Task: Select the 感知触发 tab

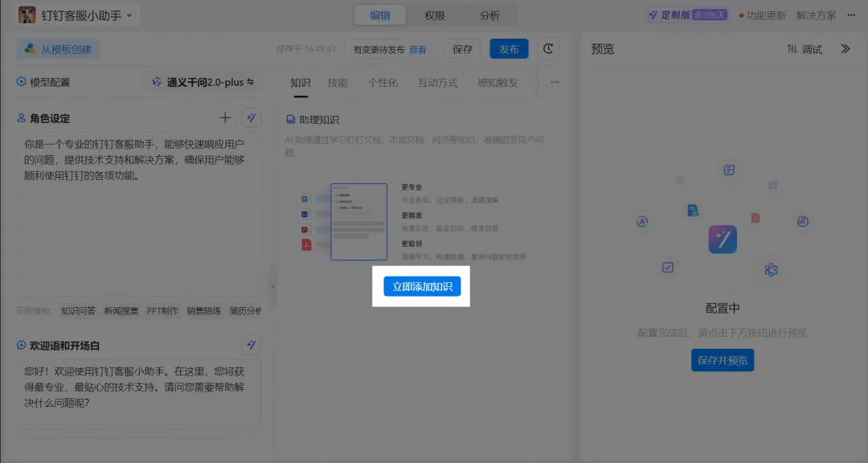Action: 497,83
